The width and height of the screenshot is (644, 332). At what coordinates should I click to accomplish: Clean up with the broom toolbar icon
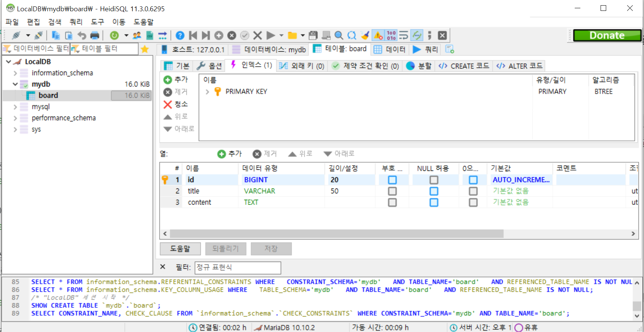point(365,35)
